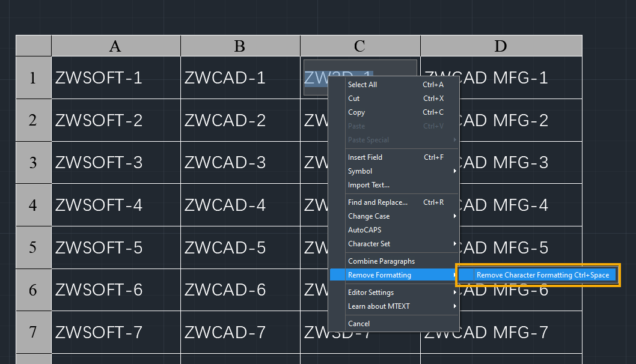
Task: Click cell ZWSOFT-2
Action: pos(116,120)
